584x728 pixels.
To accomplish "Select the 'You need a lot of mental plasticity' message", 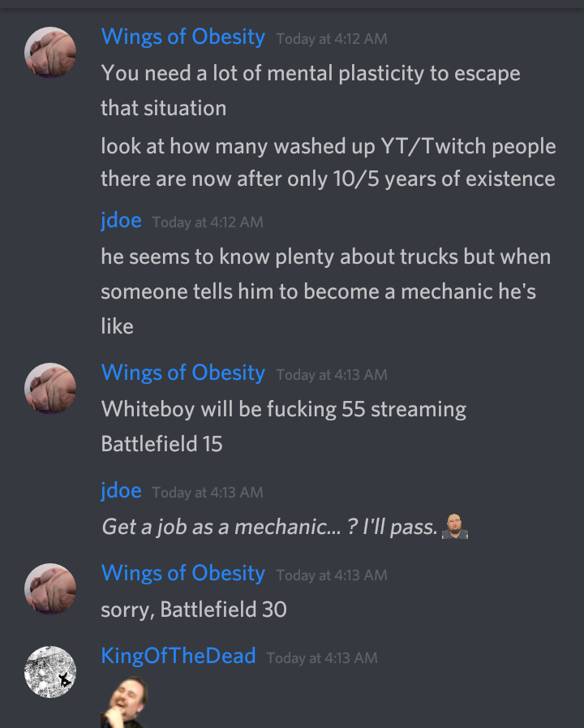I will click(311, 91).
